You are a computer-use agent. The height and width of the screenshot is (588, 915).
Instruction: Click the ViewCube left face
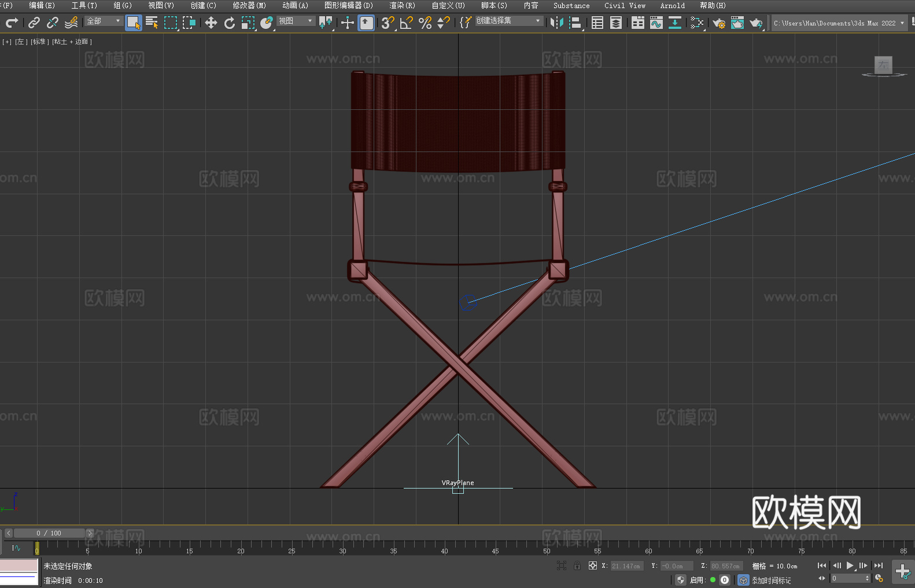pos(883,65)
